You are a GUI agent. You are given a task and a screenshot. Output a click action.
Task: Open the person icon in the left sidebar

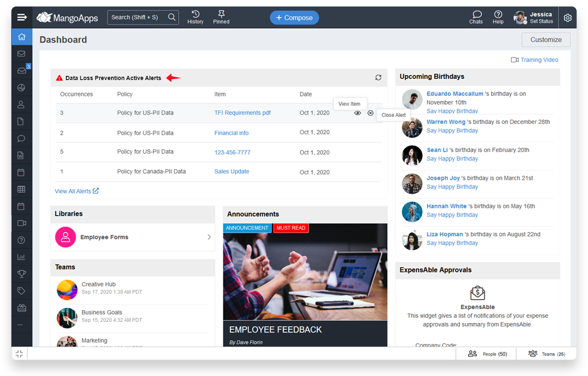[x=21, y=105]
